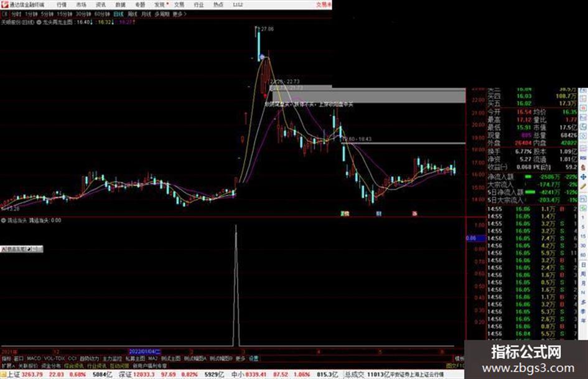
Task: Click the blue marker on the peak candle
Action: click(262, 57)
